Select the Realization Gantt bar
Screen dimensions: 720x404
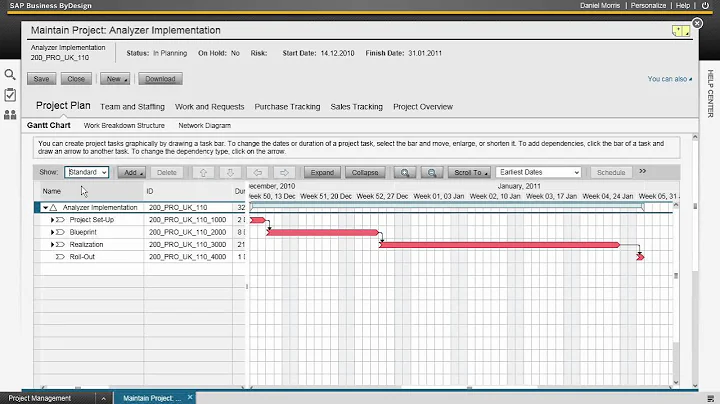coord(499,245)
